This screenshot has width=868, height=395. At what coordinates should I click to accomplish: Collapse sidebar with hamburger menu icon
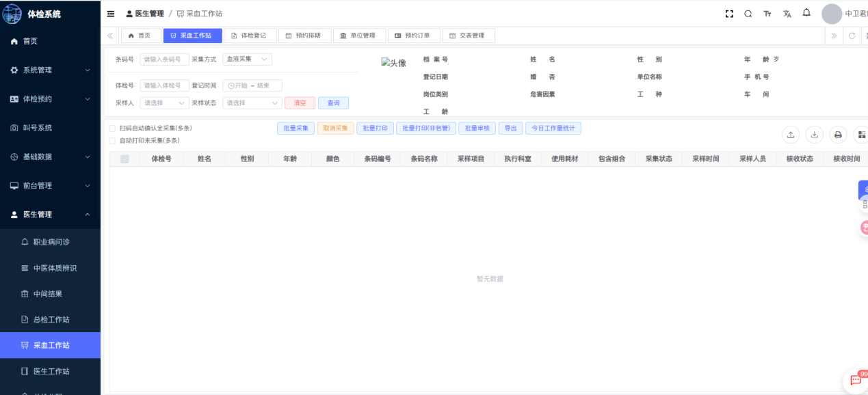(111, 14)
